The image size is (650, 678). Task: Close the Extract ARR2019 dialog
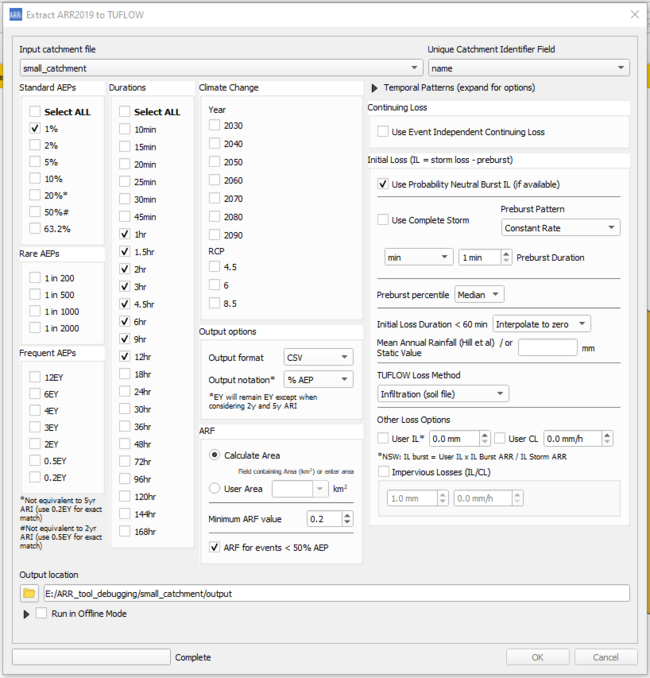click(632, 13)
